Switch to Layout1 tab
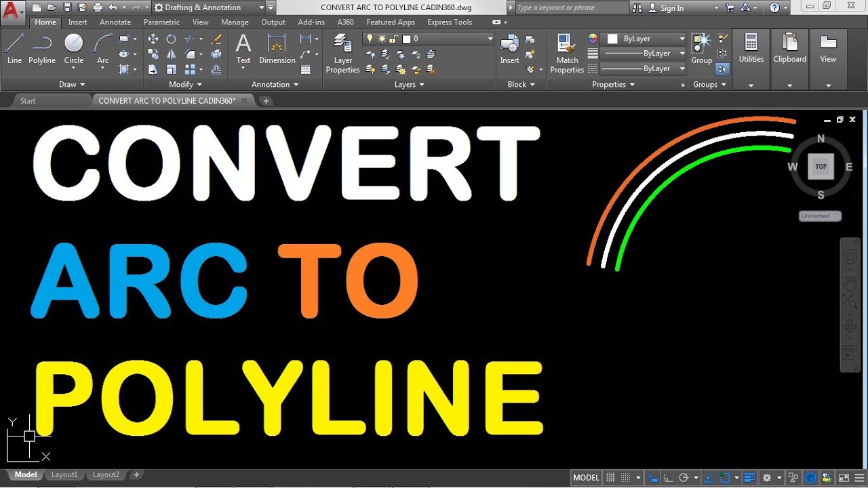Viewport: 868px width, 488px height. pyautogui.click(x=64, y=475)
